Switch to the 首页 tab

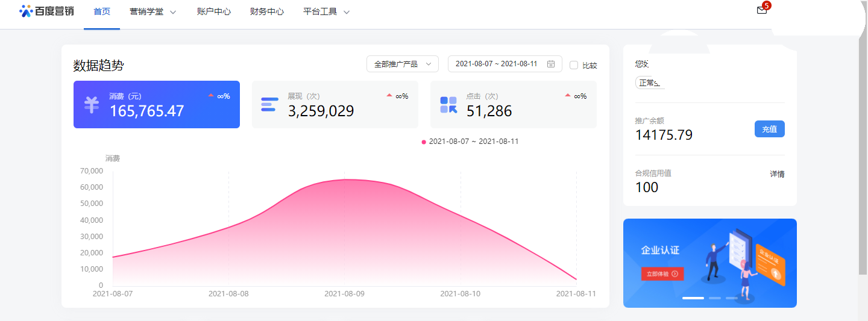(102, 11)
